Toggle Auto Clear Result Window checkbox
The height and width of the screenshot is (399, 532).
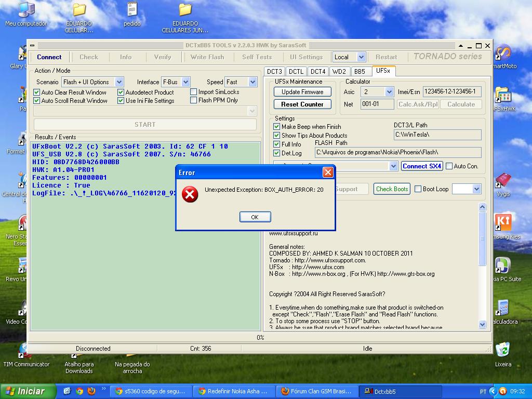pos(37,92)
